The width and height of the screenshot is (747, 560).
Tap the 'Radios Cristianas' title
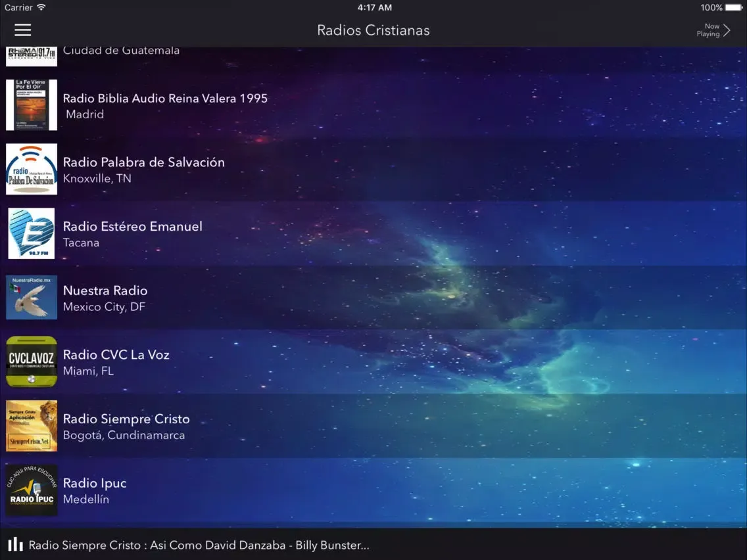click(373, 30)
